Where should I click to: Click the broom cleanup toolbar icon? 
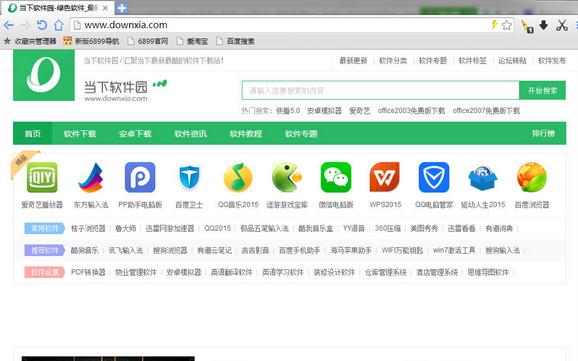pyautogui.click(x=527, y=26)
